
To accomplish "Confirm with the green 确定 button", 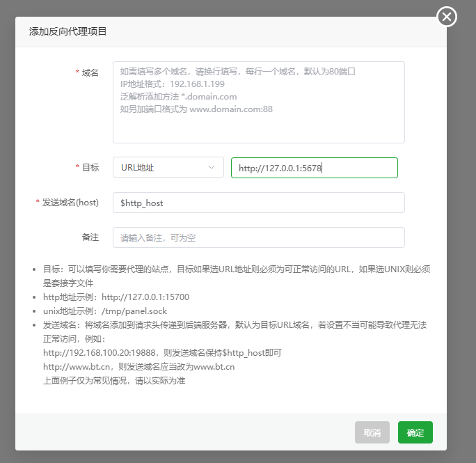I will coord(415,432).
